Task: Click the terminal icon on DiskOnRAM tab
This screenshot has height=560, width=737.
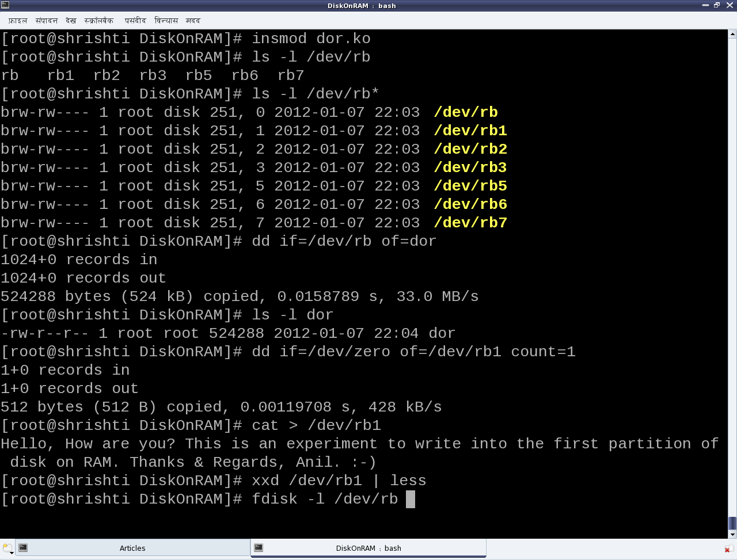Action: pos(259,548)
